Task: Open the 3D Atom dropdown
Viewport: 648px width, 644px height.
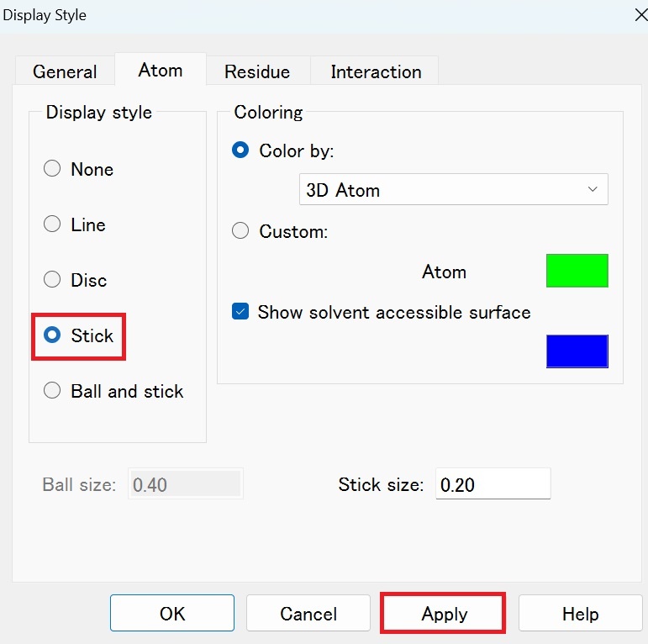Action: pos(453,189)
